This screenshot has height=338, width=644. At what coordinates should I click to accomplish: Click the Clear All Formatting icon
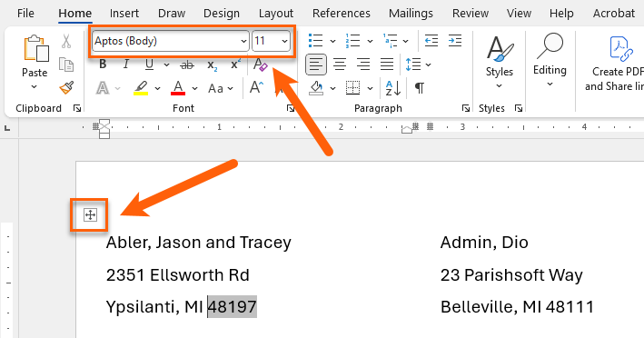point(261,65)
